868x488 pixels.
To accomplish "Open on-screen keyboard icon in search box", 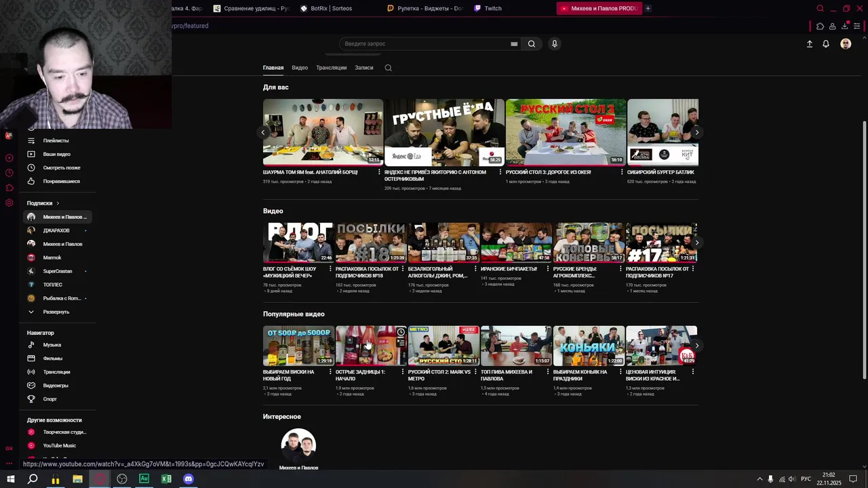I will 514,44.
